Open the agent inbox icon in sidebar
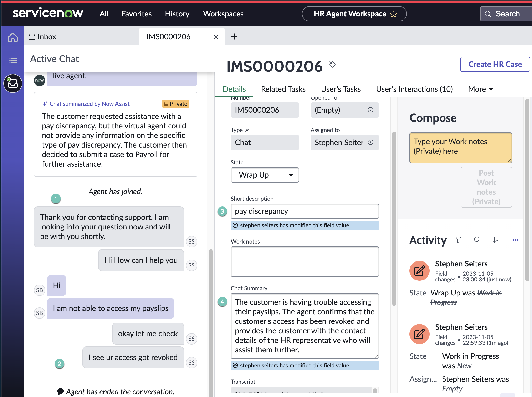 pyautogui.click(x=13, y=83)
